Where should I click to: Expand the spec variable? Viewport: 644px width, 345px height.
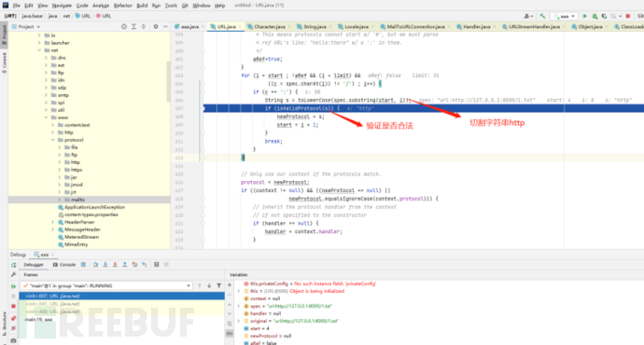(x=239, y=306)
